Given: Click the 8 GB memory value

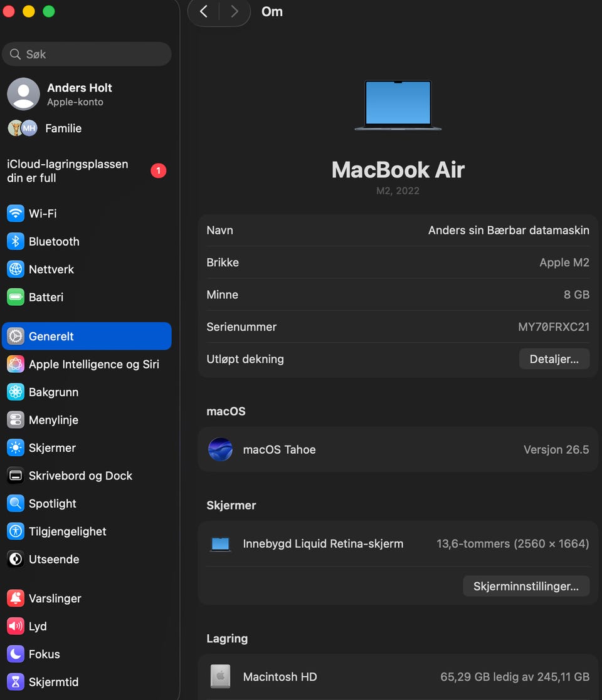Looking at the screenshot, I should click(x=576, y=295).
